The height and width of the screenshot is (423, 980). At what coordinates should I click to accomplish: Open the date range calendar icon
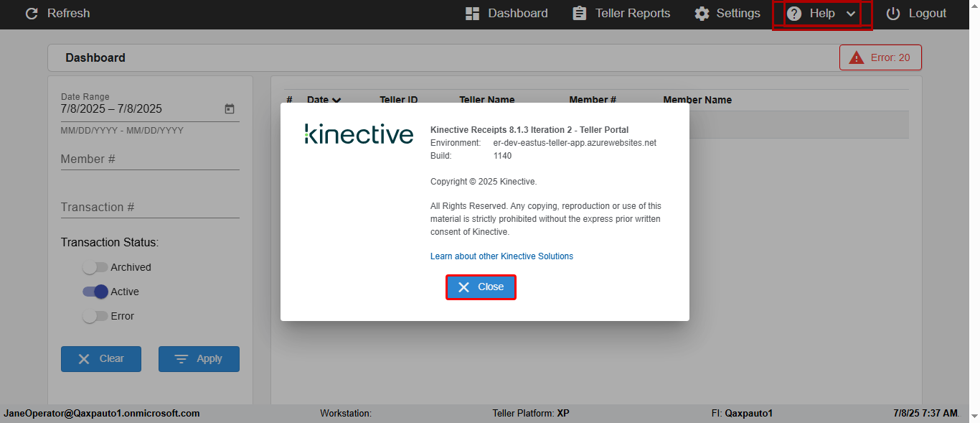230,109
